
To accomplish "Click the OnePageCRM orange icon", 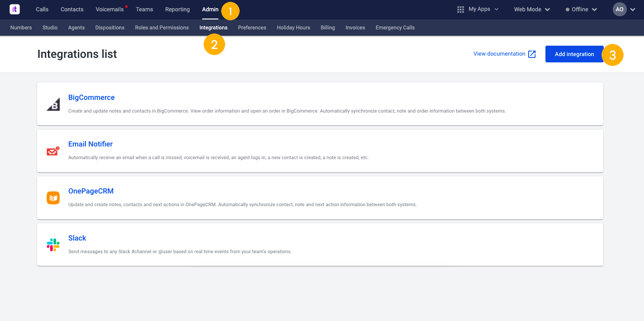I will pyautogui.click(x=53, y=198).
